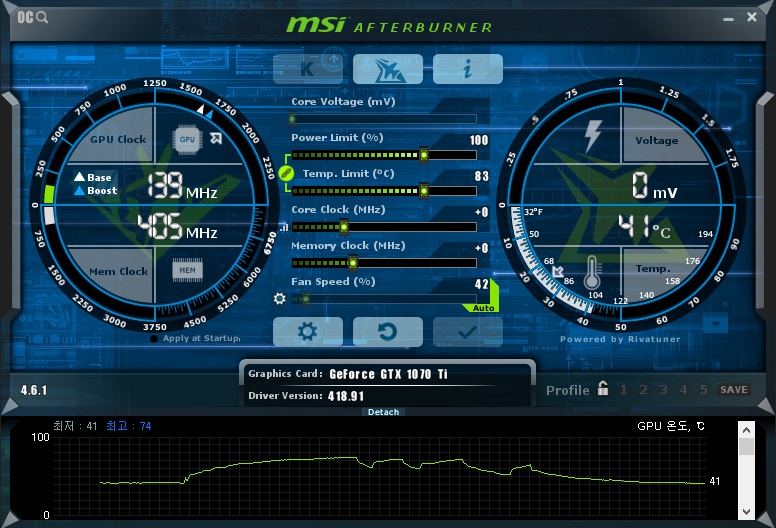The height and width of the screenshot is (528, 776).
Task: Select profile slot 4
Action: (x=683, y=390)
